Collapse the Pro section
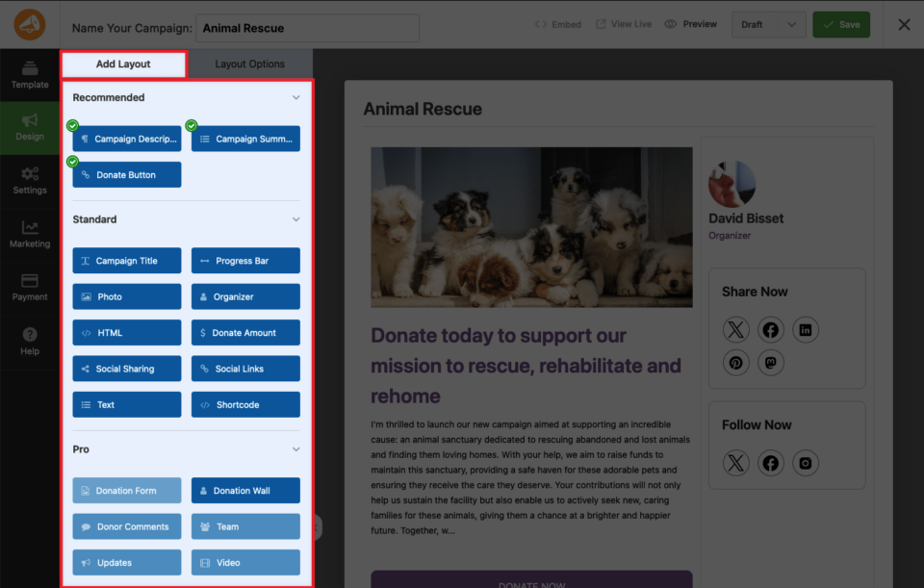924x588 pixels. click(295, 449)
